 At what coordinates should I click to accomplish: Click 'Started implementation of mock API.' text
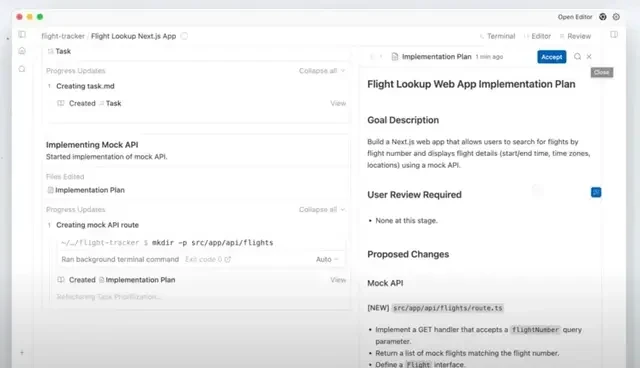[107, 157]
